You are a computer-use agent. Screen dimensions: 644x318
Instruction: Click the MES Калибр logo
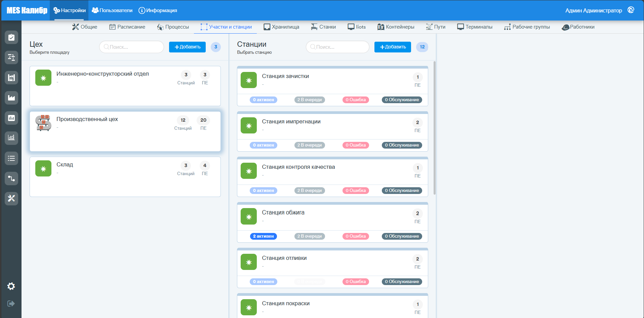(x=27, y=10)
